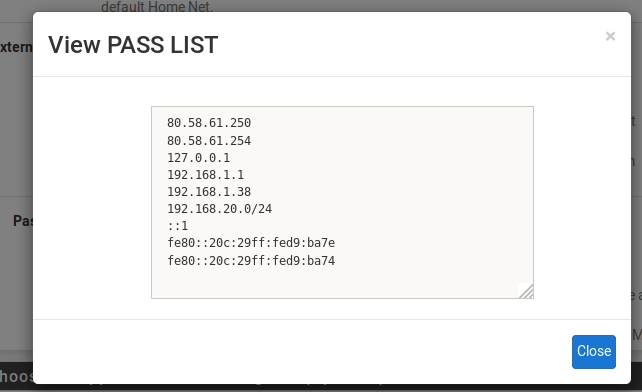Click the 192.168.1.1 address line
Screen dimensions: 642x392
coord(205,175)
